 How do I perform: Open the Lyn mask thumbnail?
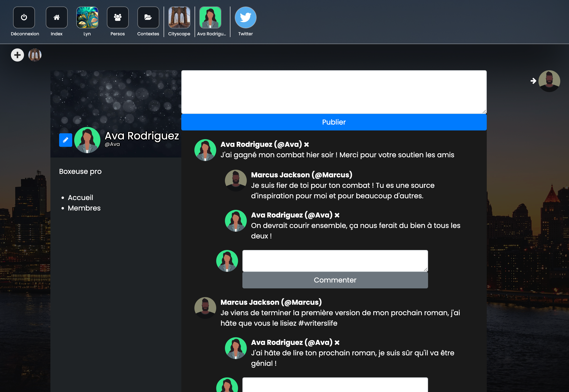click(87, 17)
